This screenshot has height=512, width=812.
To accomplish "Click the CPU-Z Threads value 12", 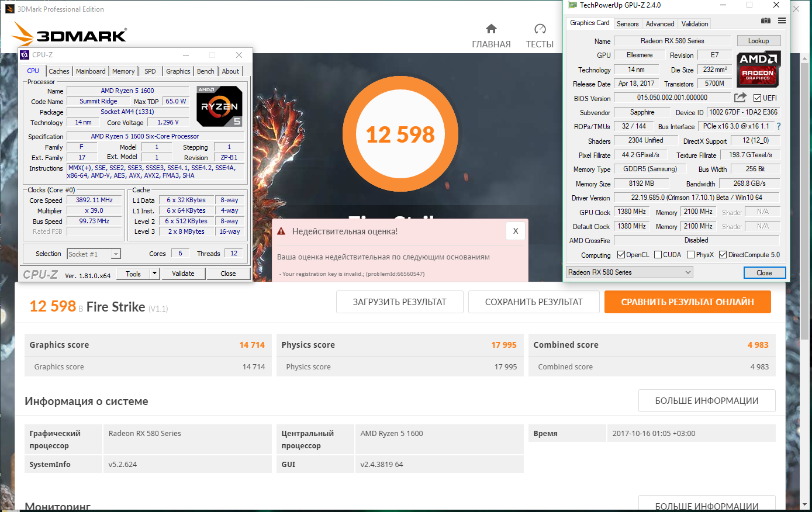I will [x=234, y=254].
